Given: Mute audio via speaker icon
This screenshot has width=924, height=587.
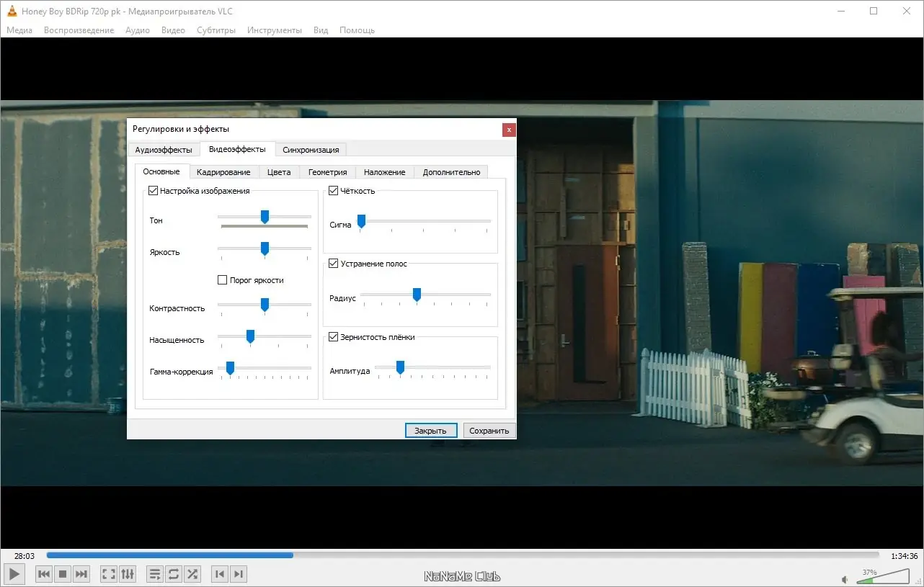Looking at the screenshot, I should [845, 579].
